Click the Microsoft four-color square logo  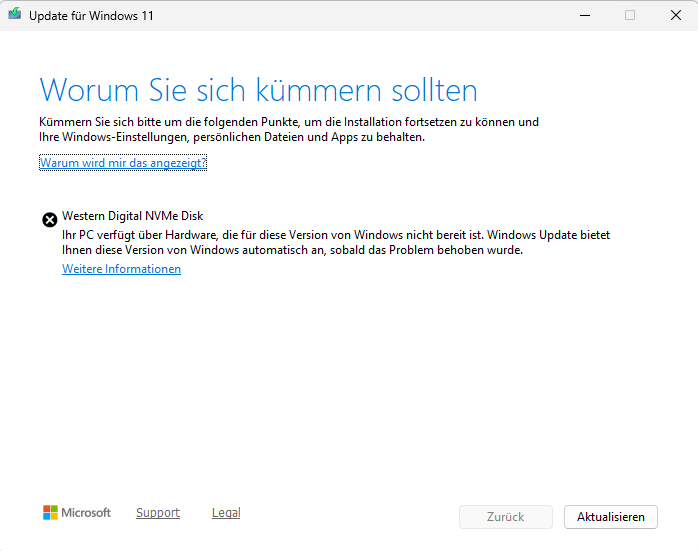pyautogui.click(x=50, y=513)
